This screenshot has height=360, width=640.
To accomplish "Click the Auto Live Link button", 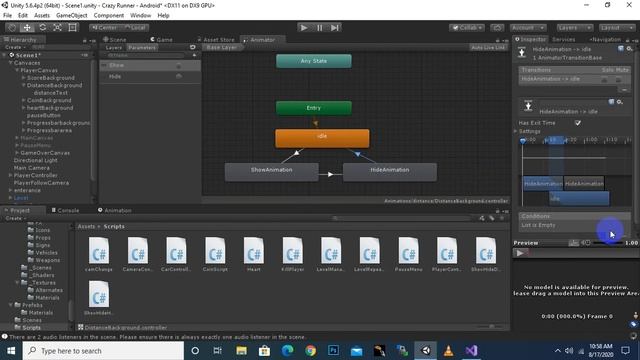I will coord(488,48).
